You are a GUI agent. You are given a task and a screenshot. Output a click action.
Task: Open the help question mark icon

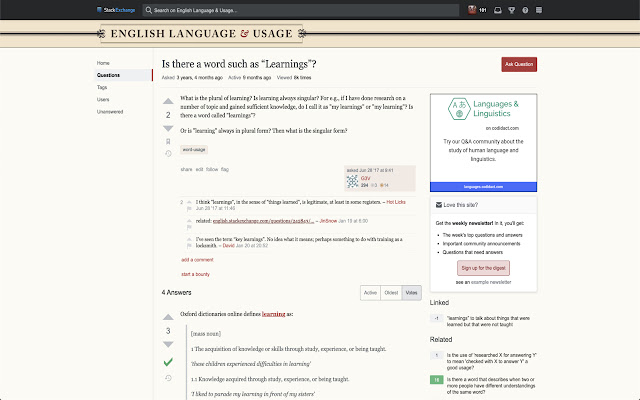tap(525, 10)
